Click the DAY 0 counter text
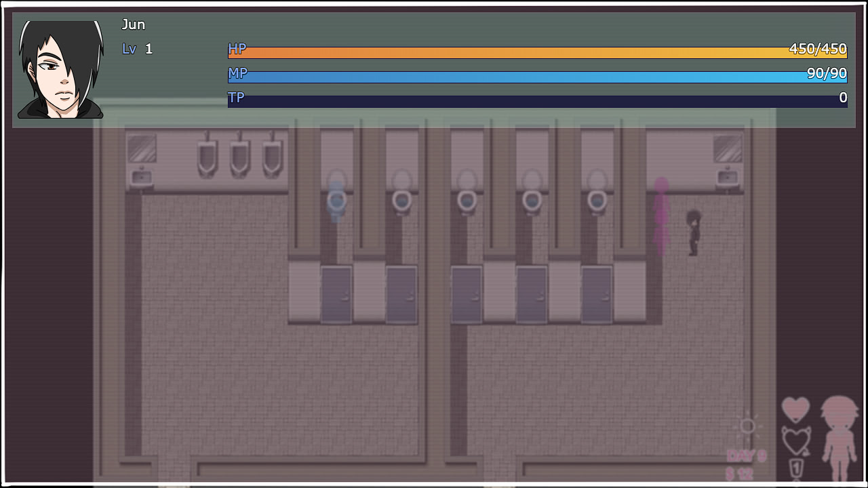 pyautogui.click(x=746, y=455)
